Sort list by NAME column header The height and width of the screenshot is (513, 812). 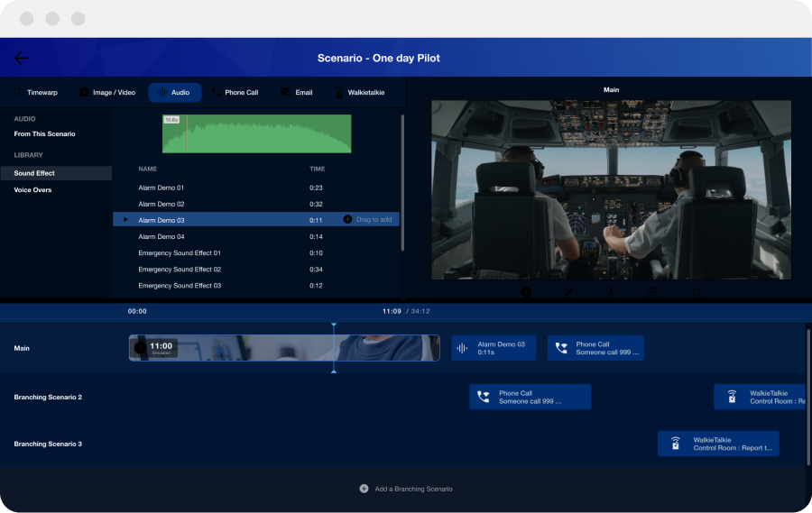(148, 169)
